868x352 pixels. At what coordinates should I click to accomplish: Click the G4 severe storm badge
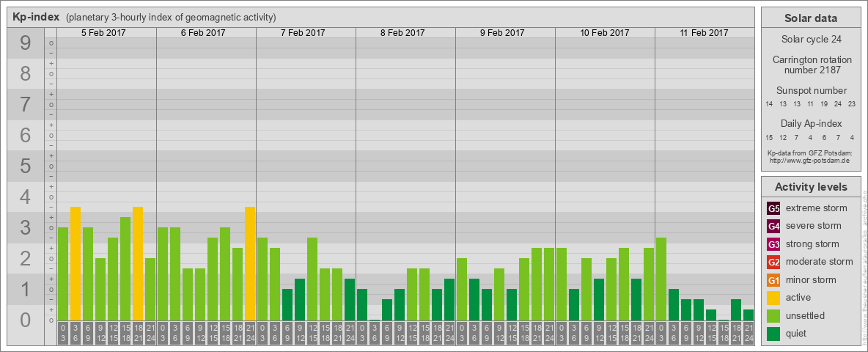tap(773, 227)
